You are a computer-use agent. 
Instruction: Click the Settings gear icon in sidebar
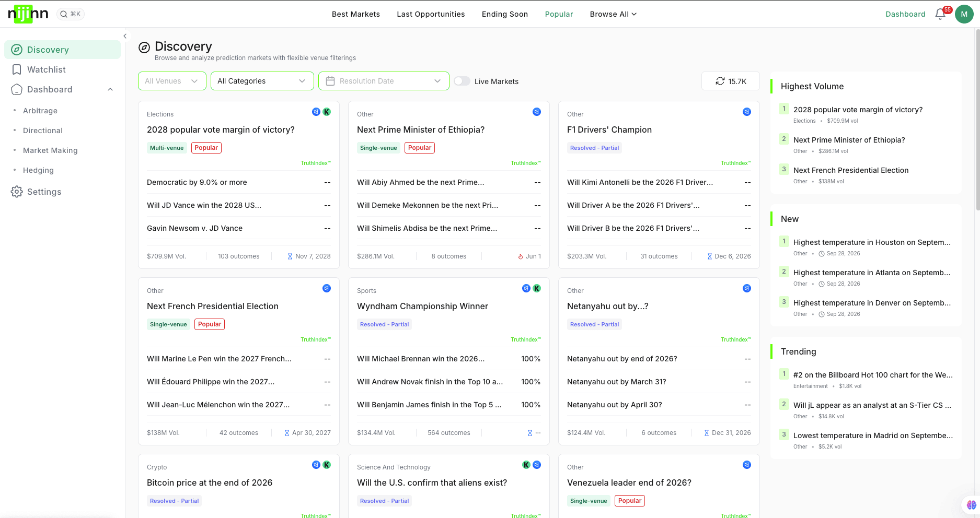(17, 192)
